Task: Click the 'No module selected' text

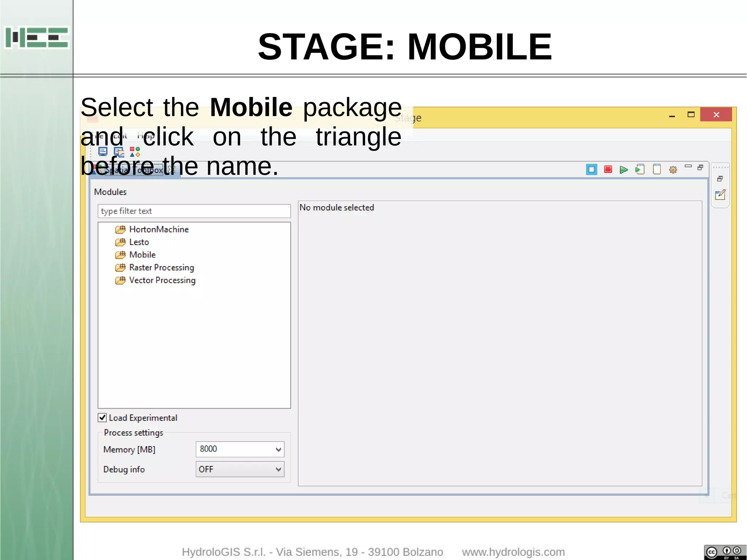Action: [337, 208]
